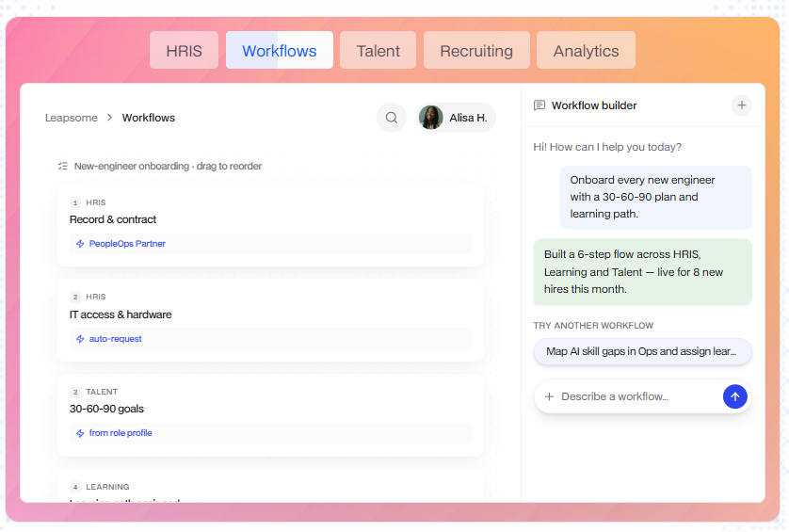
Task: Go to the Recruiting tab
Action: (x=476, y=50)
